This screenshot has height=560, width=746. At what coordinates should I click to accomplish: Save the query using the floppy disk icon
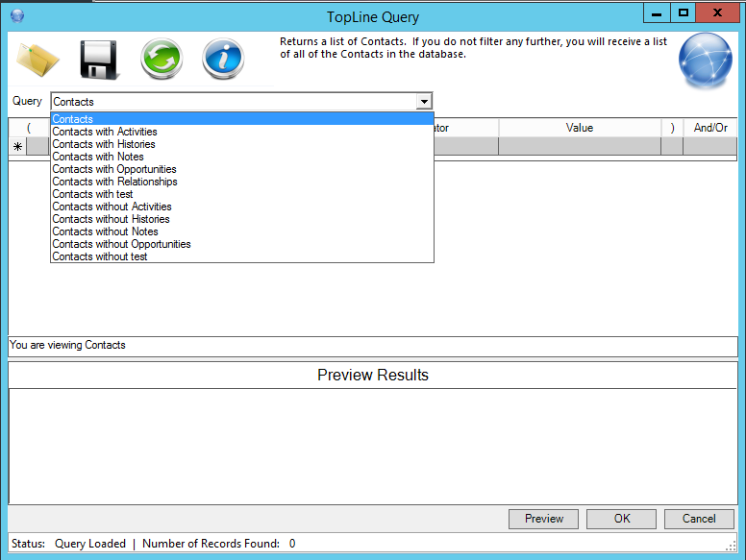pyautogui.click(x=99, y=60)
